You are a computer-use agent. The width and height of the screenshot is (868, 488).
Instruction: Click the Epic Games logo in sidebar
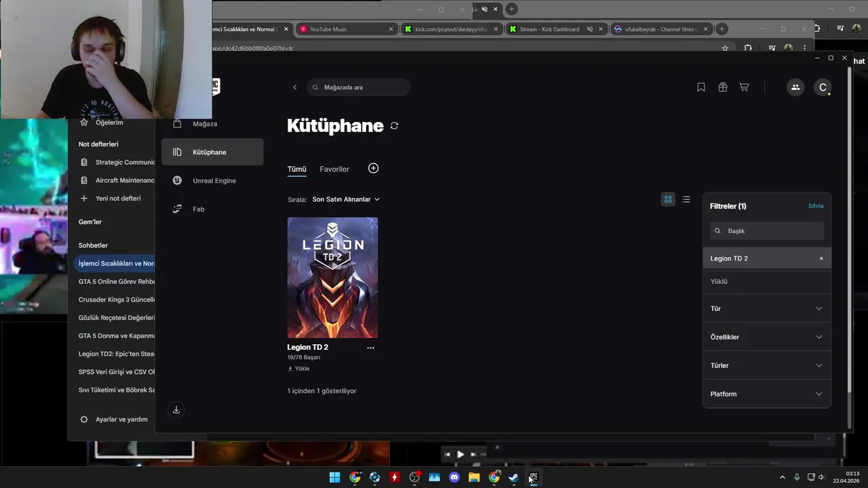click(x=216, y=86)
